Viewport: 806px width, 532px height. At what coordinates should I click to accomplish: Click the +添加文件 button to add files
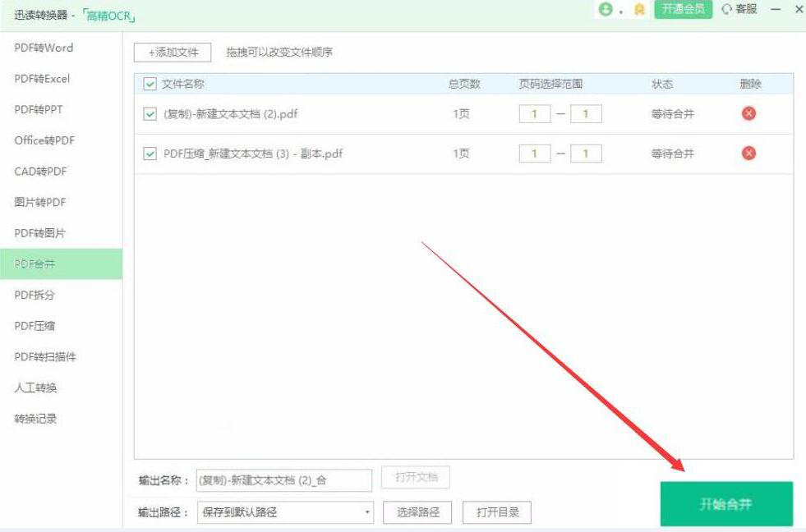coord(173,51)
